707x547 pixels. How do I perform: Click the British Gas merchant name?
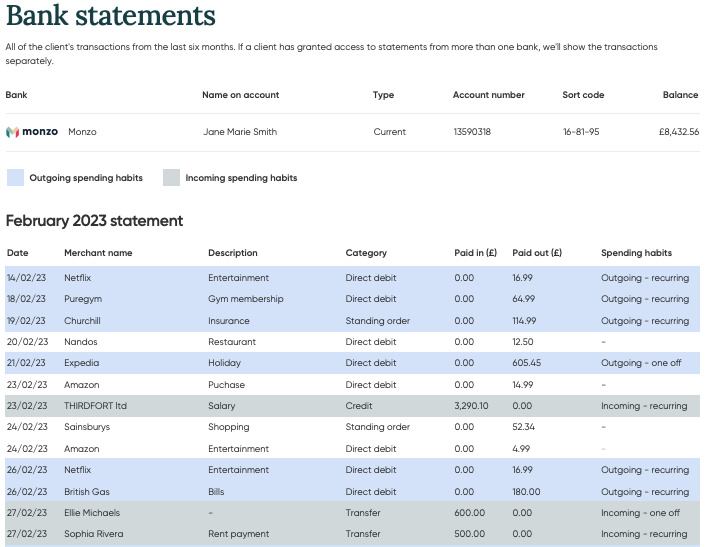coord(87,492)
